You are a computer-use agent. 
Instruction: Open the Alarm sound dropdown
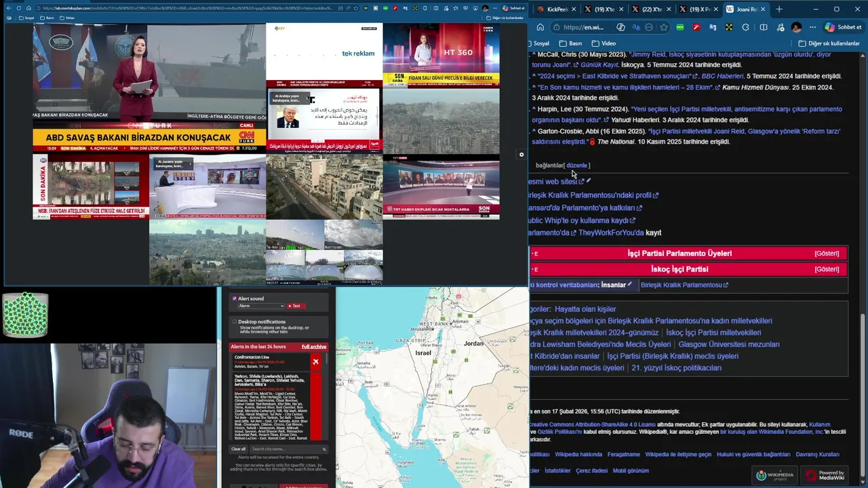(x=260, y=306)
